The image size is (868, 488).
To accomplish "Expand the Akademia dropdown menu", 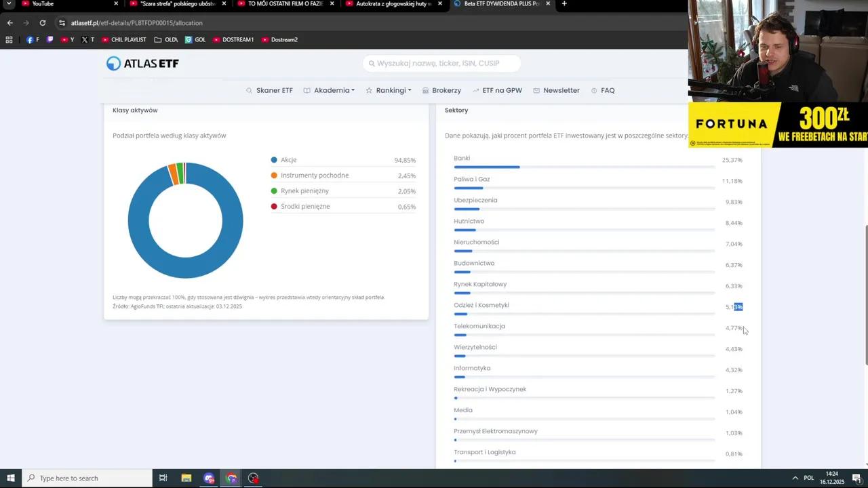I will tap(329, 90).
